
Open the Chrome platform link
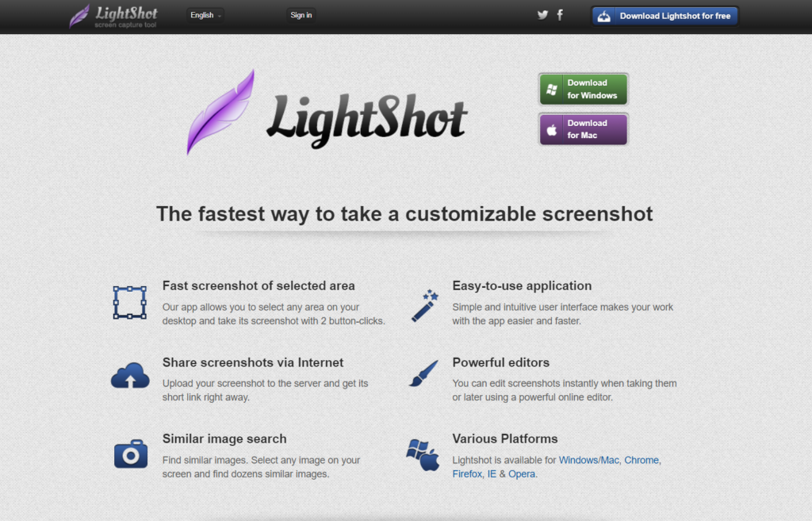[x=642, y=460]
